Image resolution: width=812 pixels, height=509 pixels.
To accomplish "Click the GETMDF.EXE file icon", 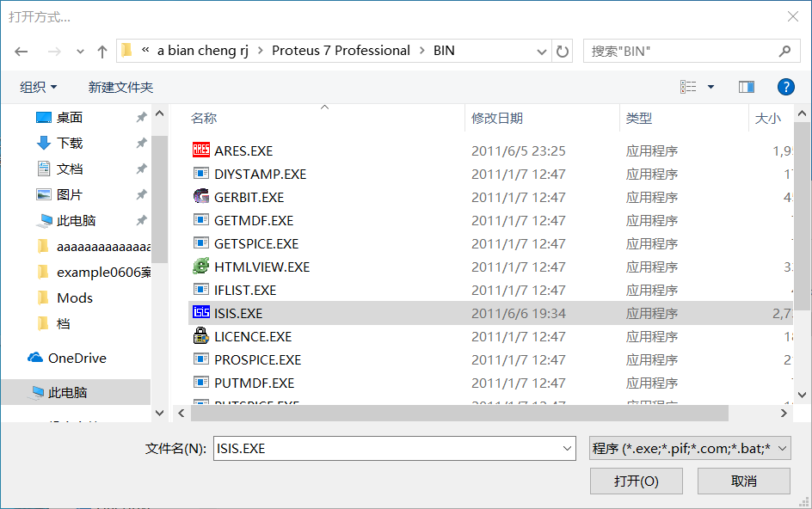I will tap(201, 220).
